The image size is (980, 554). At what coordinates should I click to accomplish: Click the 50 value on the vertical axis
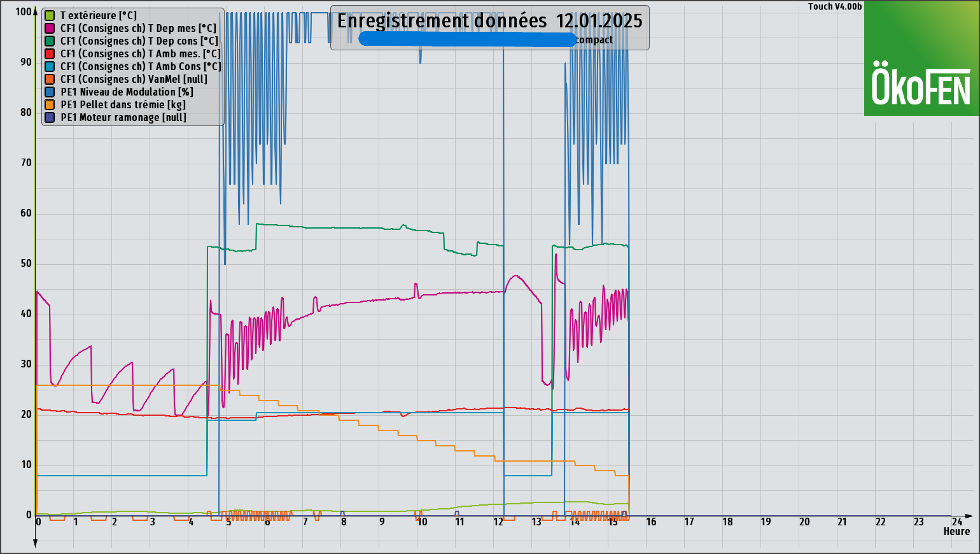(x=26, y=264)
